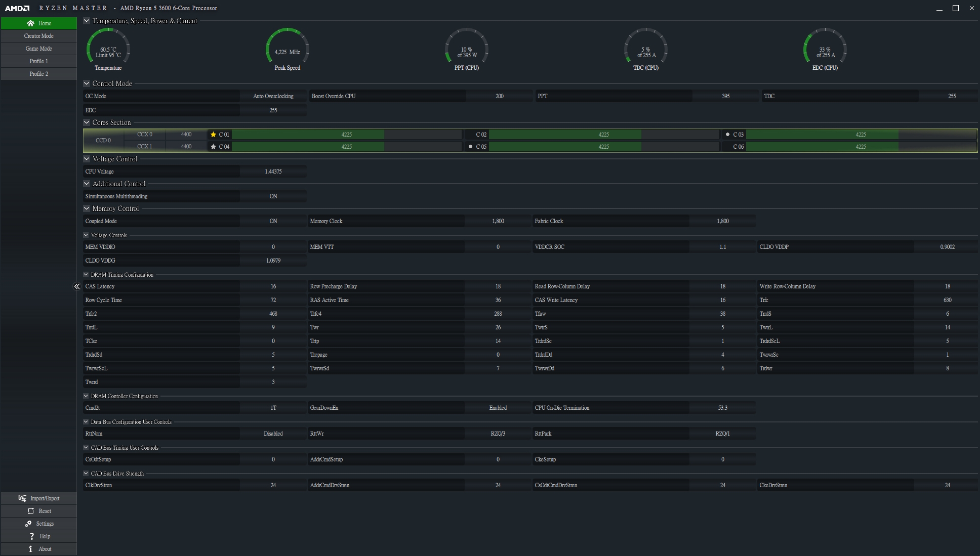Screen dimensions: 980x556
Task: Collapse the Cores Section
Action: (x=87, y=122)
